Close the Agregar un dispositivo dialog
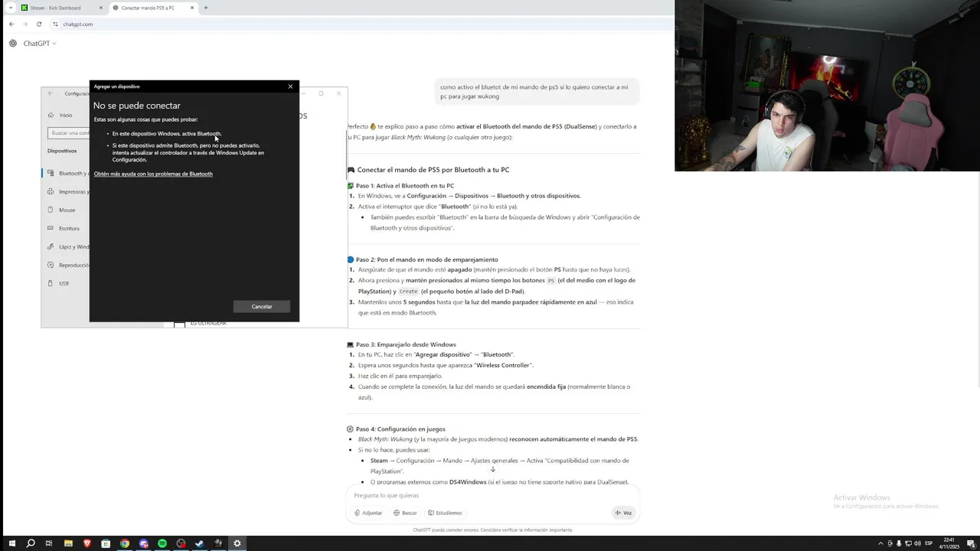Screen dimensions: 980x551 pyautogui.click(x=290, y=86)
